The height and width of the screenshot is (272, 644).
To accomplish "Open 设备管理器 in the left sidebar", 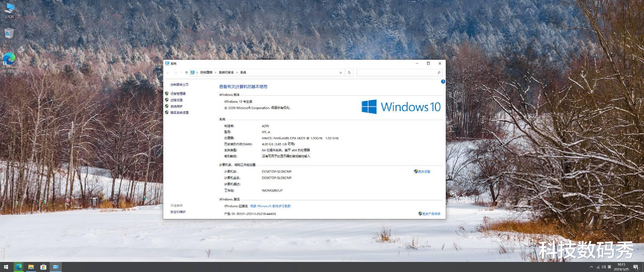I will pos(178,94).
